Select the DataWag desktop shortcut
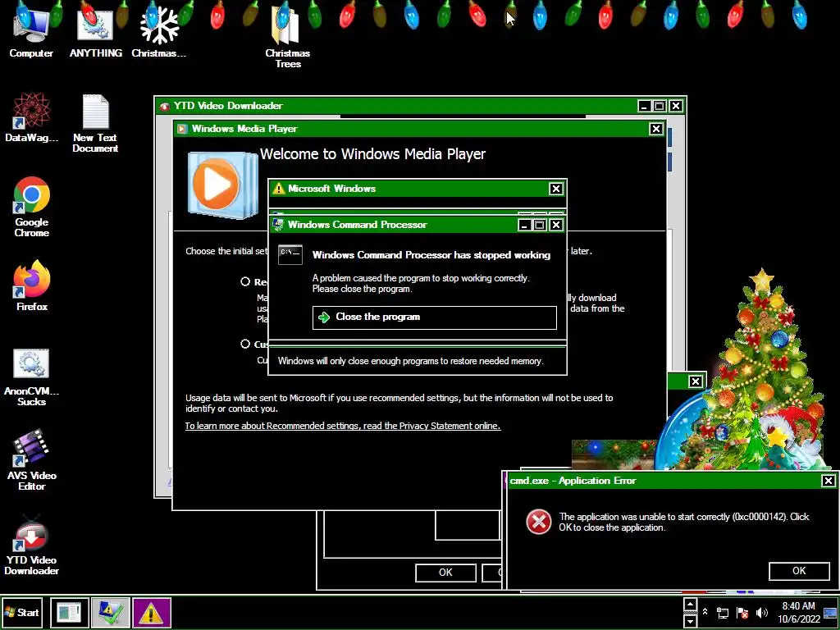Image resolution: width=840 pixels, height=630 pixels. (31, 118)
